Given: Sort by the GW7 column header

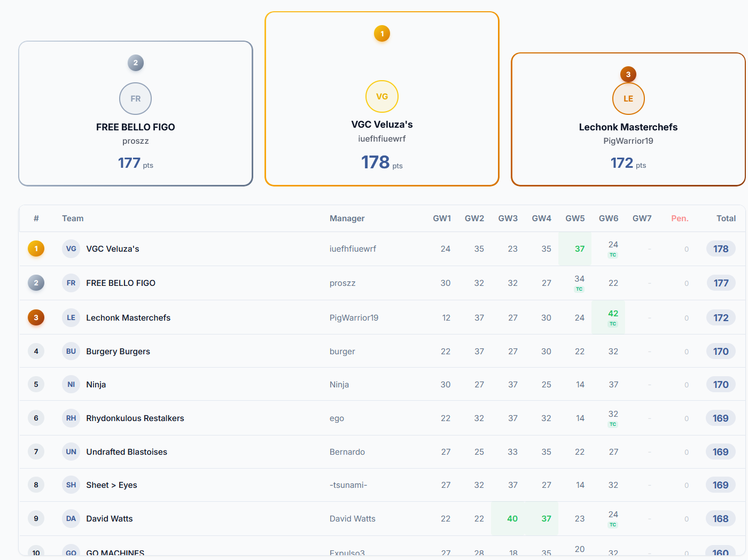Looking at the screenshot, I should (x=642, y=219).
